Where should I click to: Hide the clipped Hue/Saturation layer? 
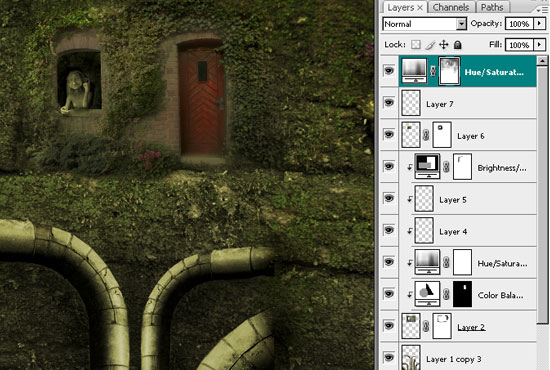(x=389, y=262)
